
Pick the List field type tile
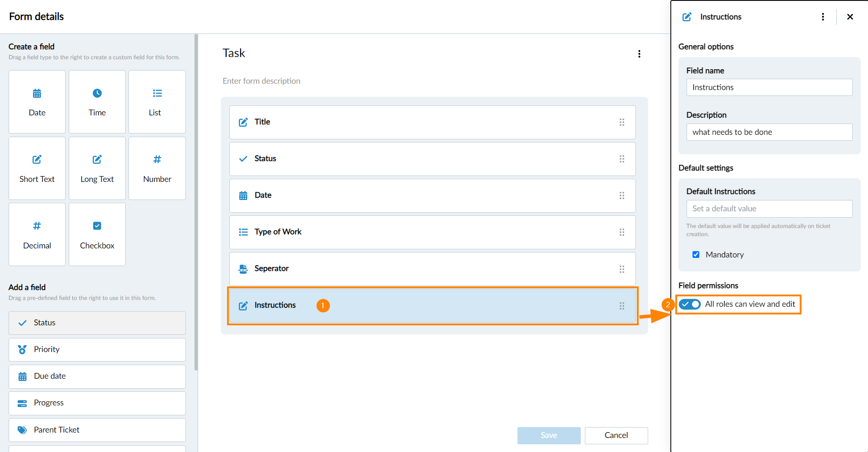(x=157, y=102)
